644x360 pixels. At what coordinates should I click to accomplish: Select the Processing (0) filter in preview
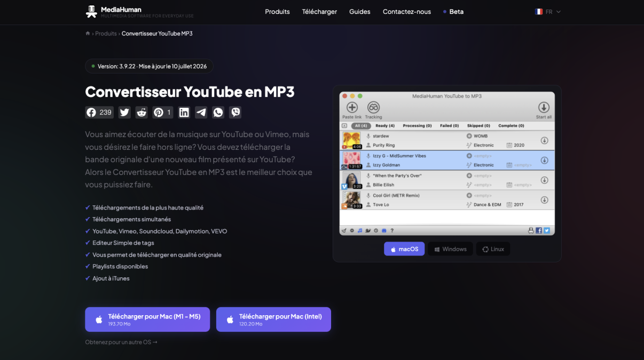click(x=417, y=126)
